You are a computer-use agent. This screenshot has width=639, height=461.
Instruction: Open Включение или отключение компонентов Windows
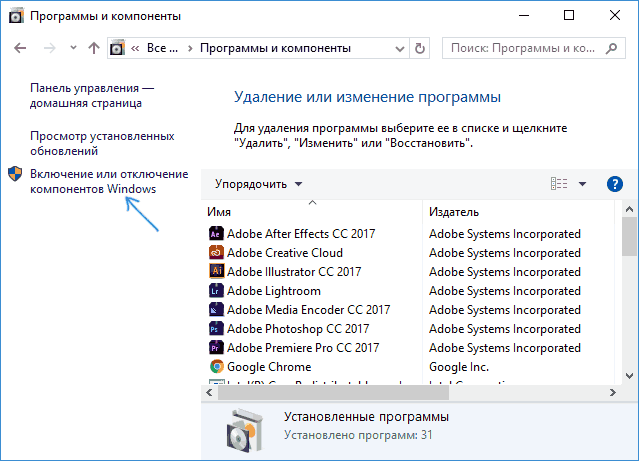[109, 181]
